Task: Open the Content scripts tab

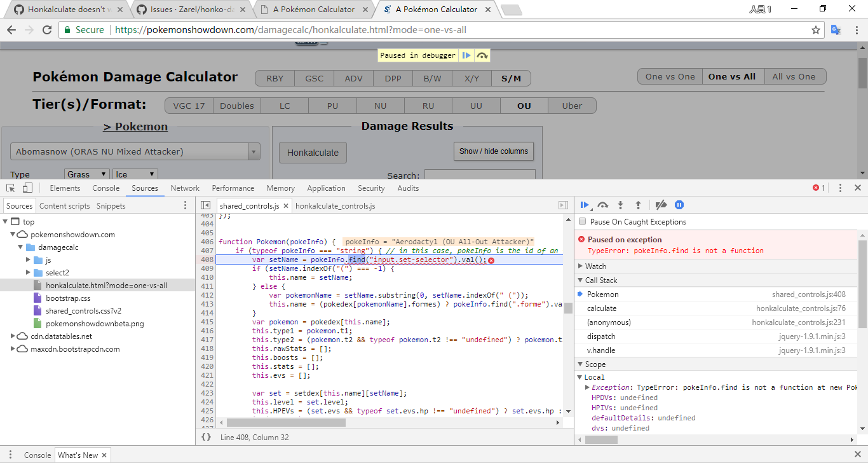Action: tap(65, 206)
